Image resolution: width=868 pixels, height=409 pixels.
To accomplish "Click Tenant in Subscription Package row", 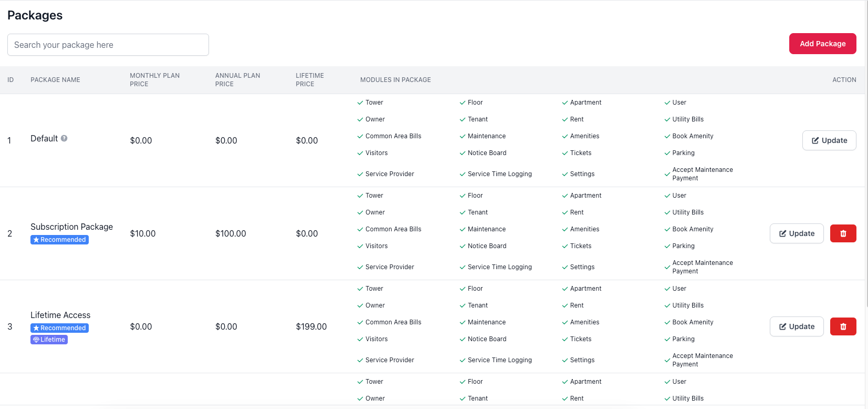I will [x=478, y=212].
